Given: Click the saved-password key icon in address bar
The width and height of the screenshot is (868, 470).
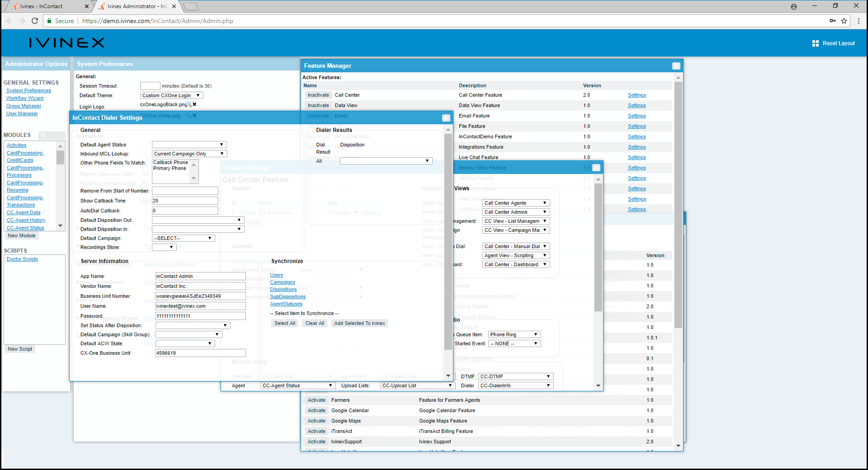Looking at the screenshot, I should (833, 21).
